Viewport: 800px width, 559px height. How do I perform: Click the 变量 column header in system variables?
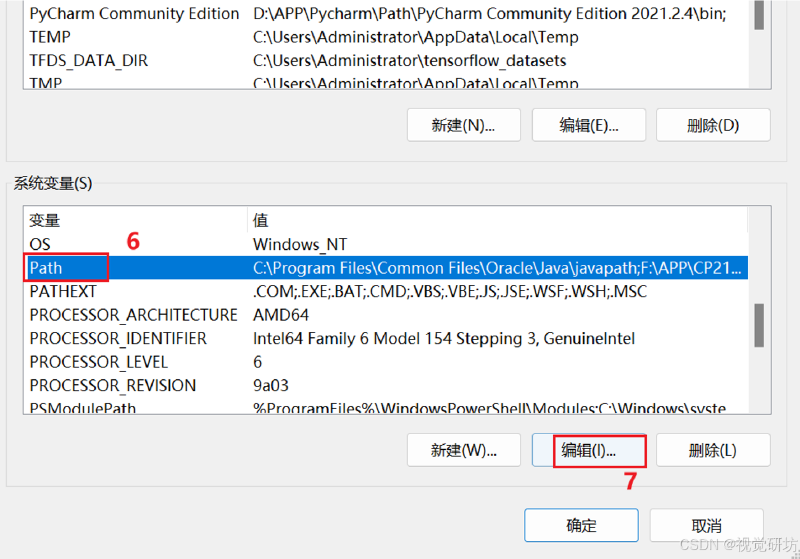pos(135,220)
